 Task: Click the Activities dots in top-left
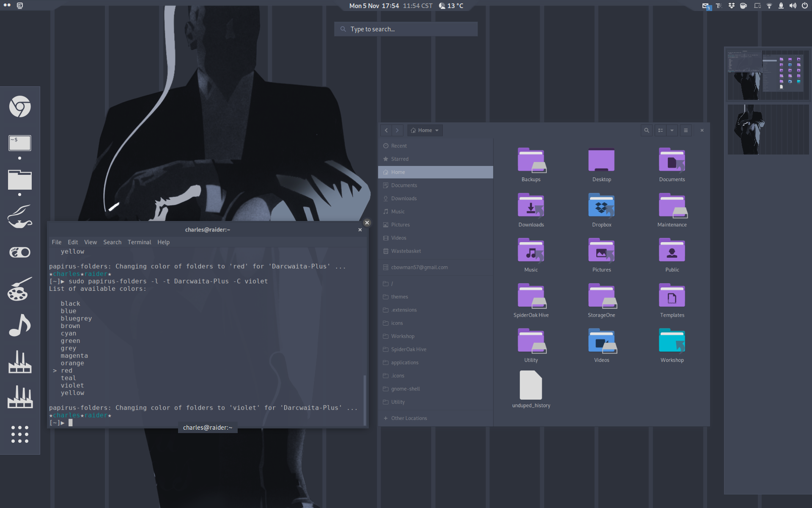click(7, 5)
